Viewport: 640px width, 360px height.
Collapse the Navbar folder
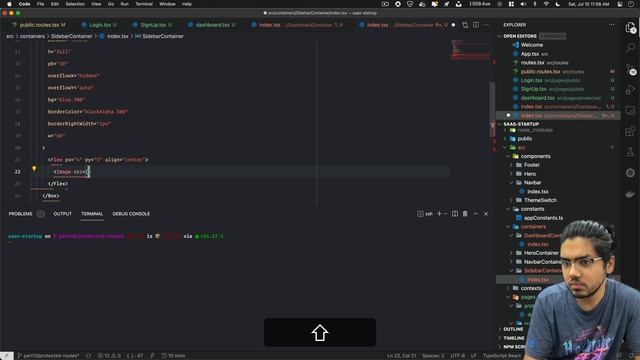point(532,182)
